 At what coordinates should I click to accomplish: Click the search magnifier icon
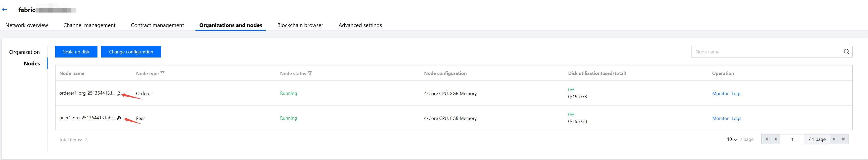(x=846, y=52)
